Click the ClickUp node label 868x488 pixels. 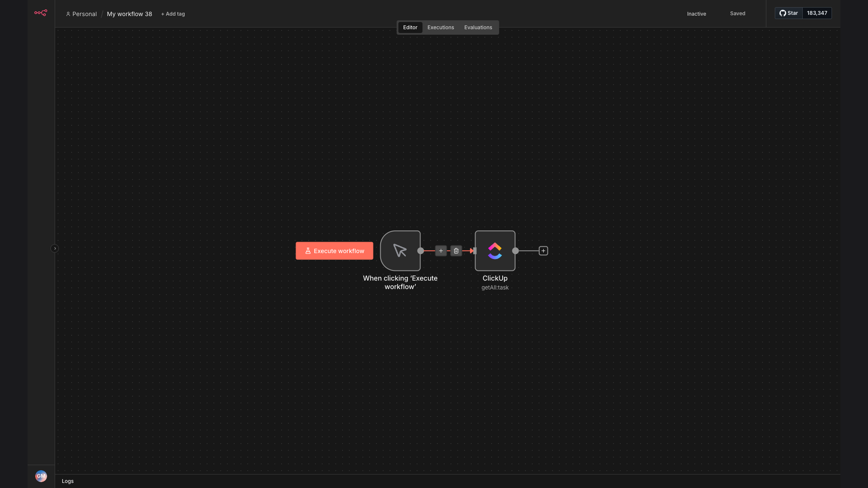click(x=495, y=278)
